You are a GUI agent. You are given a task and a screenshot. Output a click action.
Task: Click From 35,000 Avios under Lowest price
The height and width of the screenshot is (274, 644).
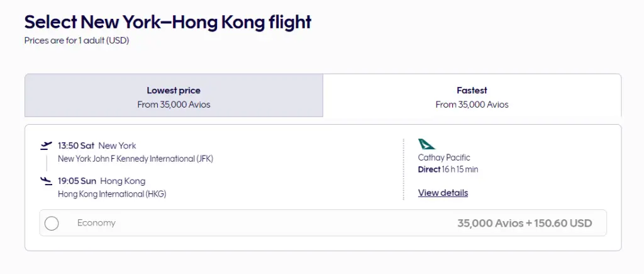[x=174, y=105]
